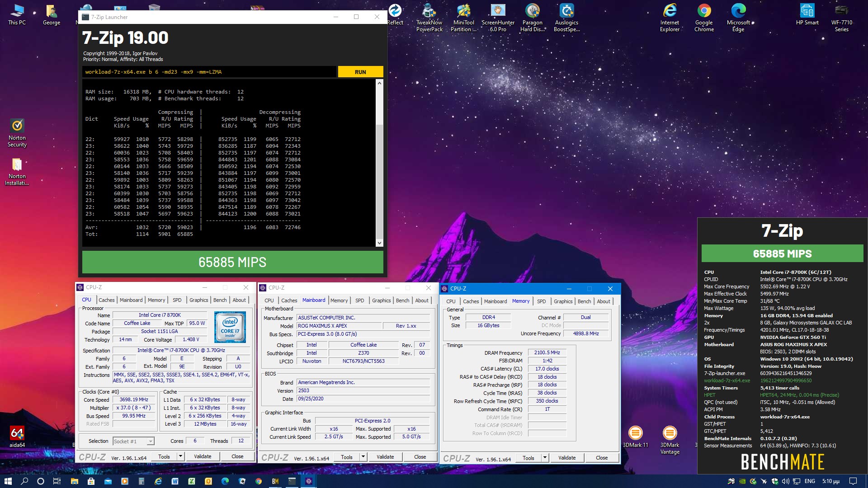The height and width of the screenshot is (488, 868).
Task: Switch to SPD tab in Mainboard CPU-Z window
Action: (359, 300)
